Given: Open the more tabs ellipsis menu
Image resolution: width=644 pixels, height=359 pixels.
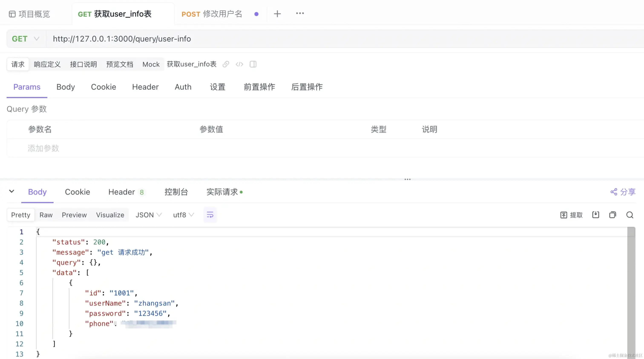Looking at the screenshot, I should click(300, 13).
